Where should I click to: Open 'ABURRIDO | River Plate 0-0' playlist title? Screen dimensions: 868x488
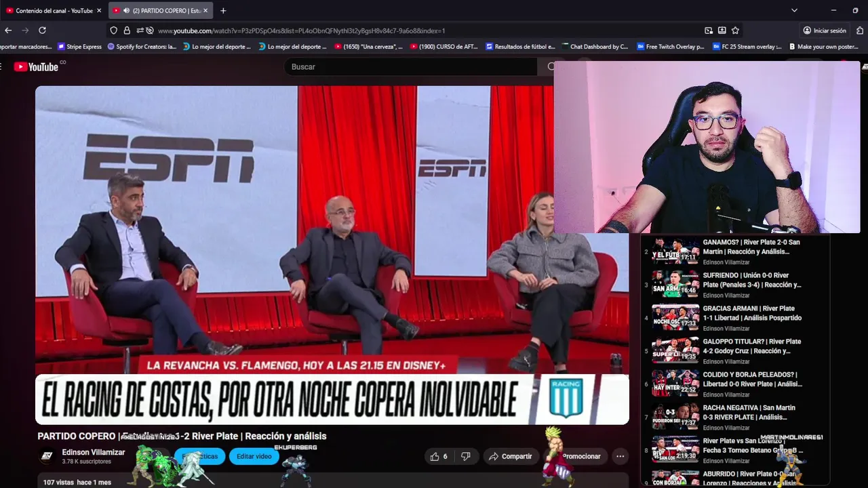click(x=749, y=479)
